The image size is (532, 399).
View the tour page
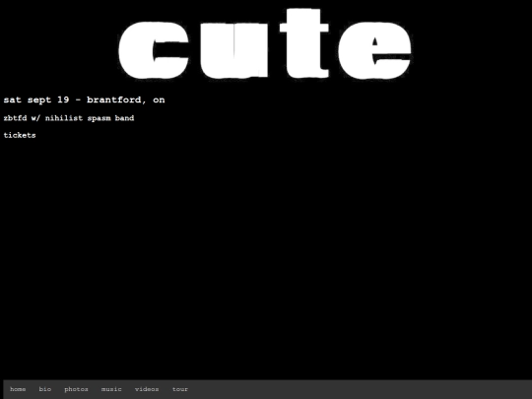(x=180, y=389)
